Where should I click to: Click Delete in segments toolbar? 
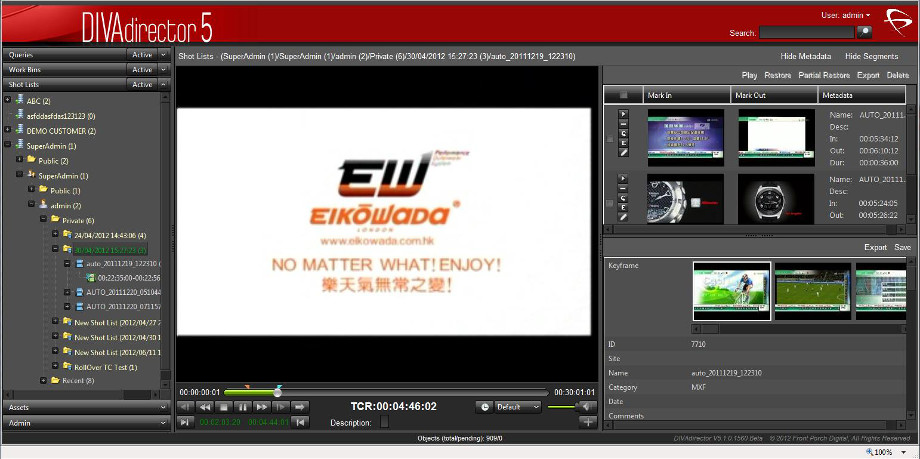(898, 75)
